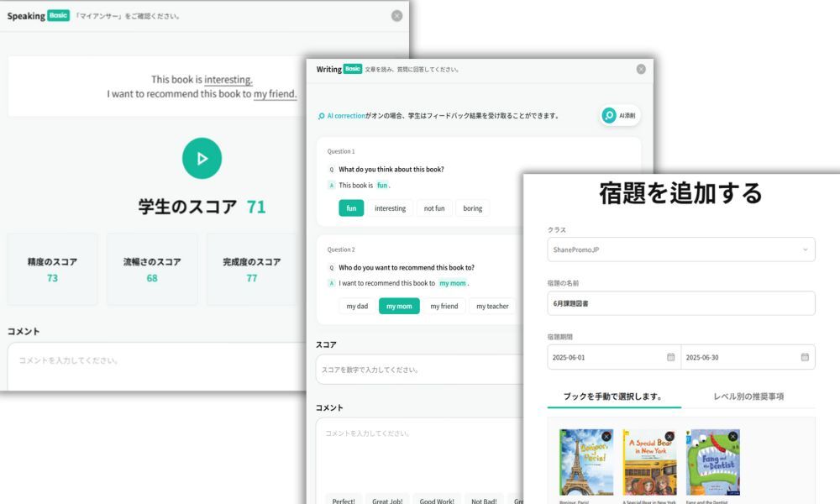Viewport: 840px width, 504px height.
Task: Remove the Bonjour, Paris! book
Action: pos(606,436)
